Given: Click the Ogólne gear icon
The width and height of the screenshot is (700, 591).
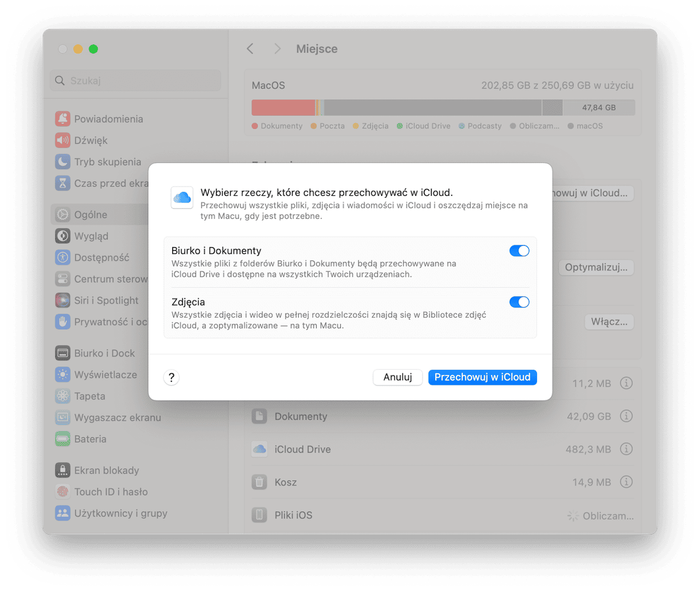Looking at the screenshot, I should 63,214.
